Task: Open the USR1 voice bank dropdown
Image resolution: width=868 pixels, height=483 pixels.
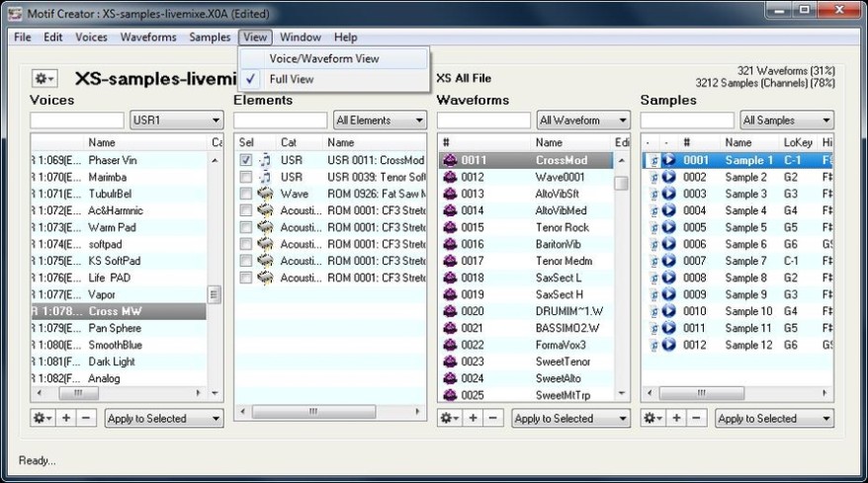Action: coord(177,121)
